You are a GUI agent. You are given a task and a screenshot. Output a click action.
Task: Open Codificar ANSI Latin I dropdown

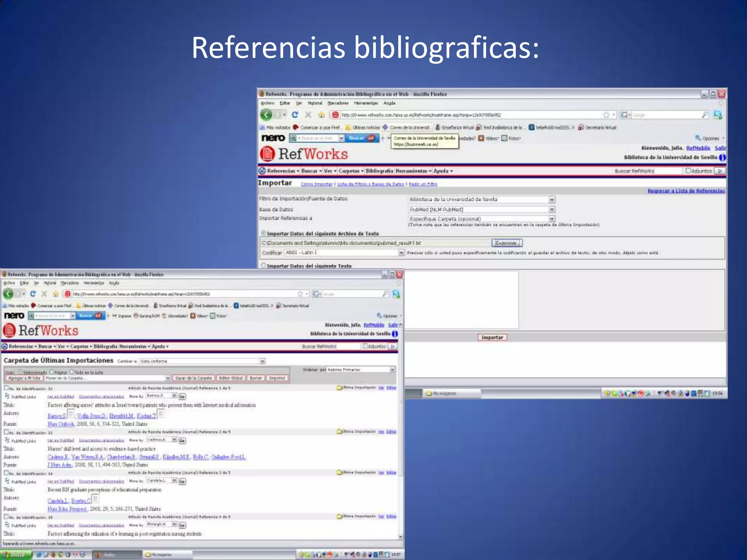[x=344, y=252]
